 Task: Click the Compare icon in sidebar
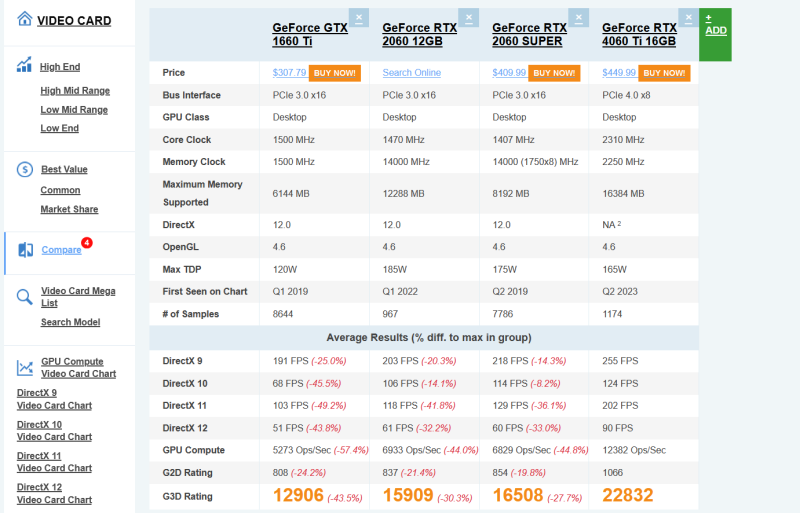click(26, 250)
